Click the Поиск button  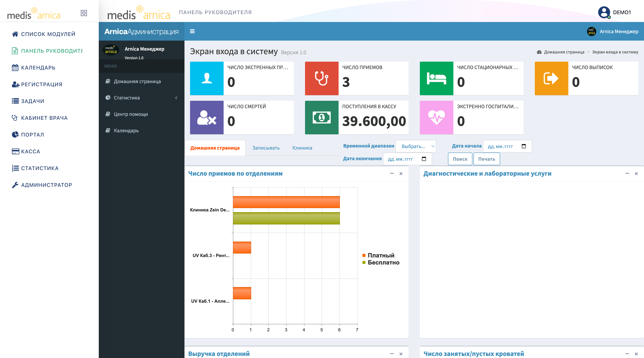point(460,159)
